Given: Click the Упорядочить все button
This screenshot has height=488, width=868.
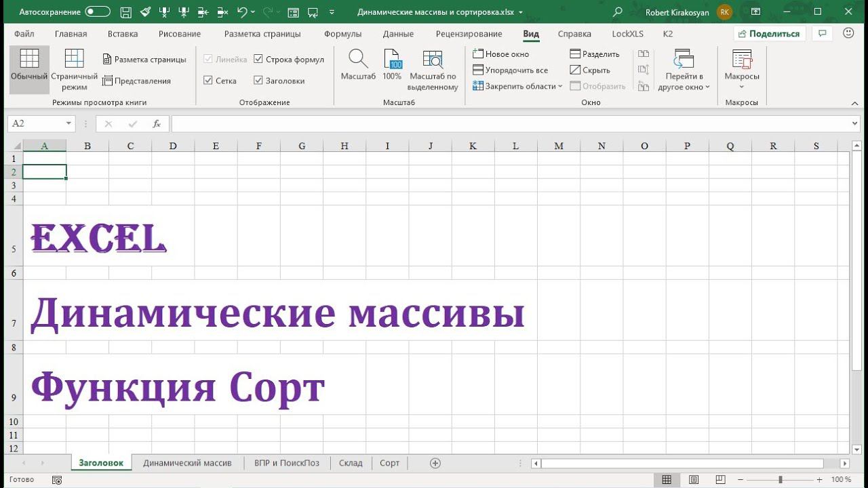Looking at the screenshot, I should coord(510,70).
